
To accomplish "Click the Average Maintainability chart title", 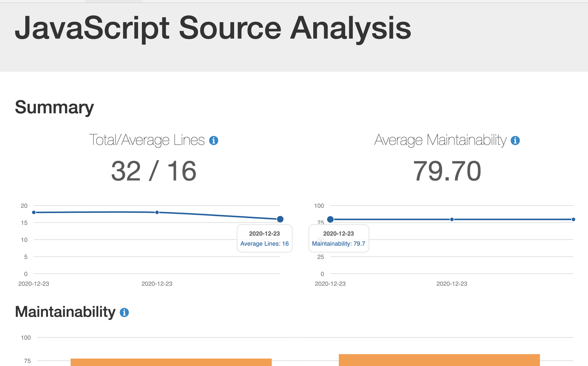I will 440,140.
